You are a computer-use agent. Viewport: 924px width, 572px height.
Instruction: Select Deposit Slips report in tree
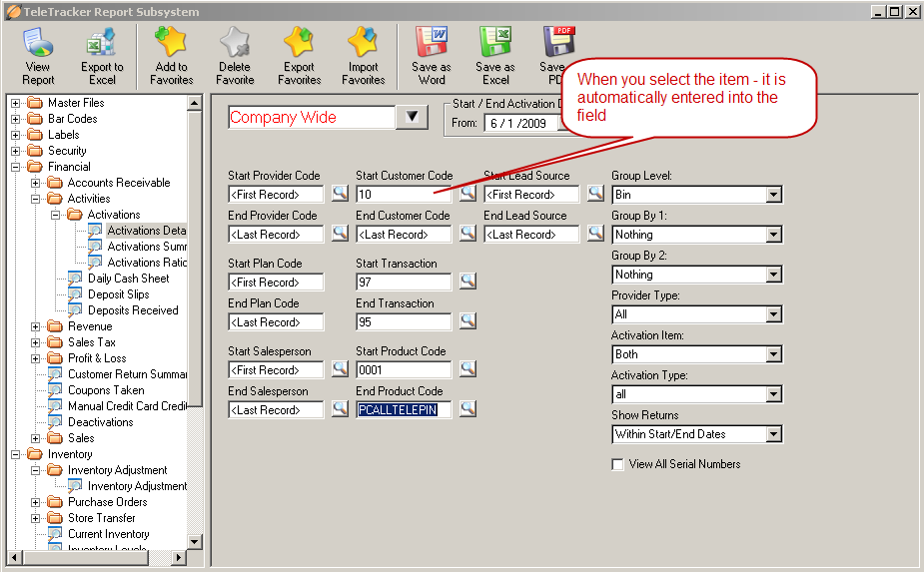pos(118,294)
